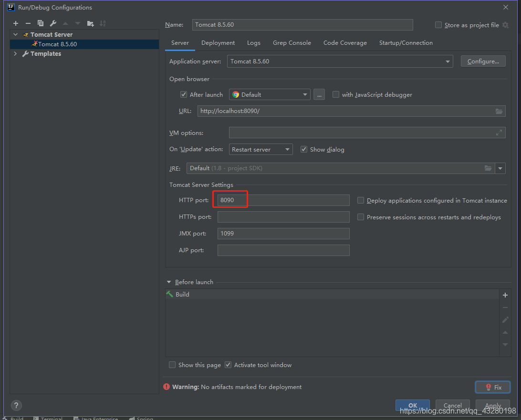The width and height of the screenshot is (521, 420).
Task: Open the Logs tab
Action: (253, 43)
